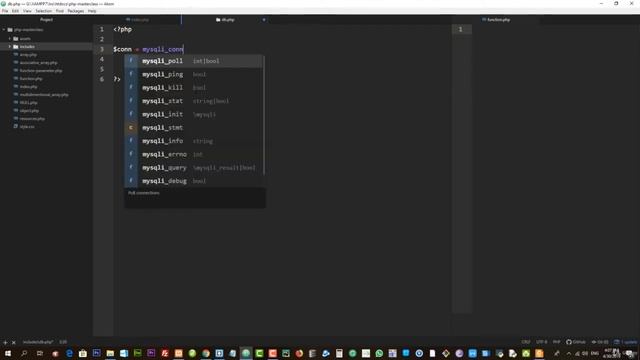
Task: Click the class icon beside mysqli_stmt
Action: point(131,127)
